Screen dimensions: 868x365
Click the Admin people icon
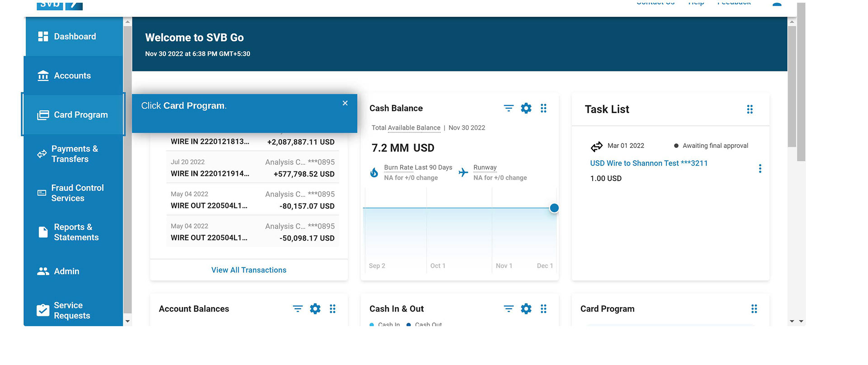coord(43,271)
